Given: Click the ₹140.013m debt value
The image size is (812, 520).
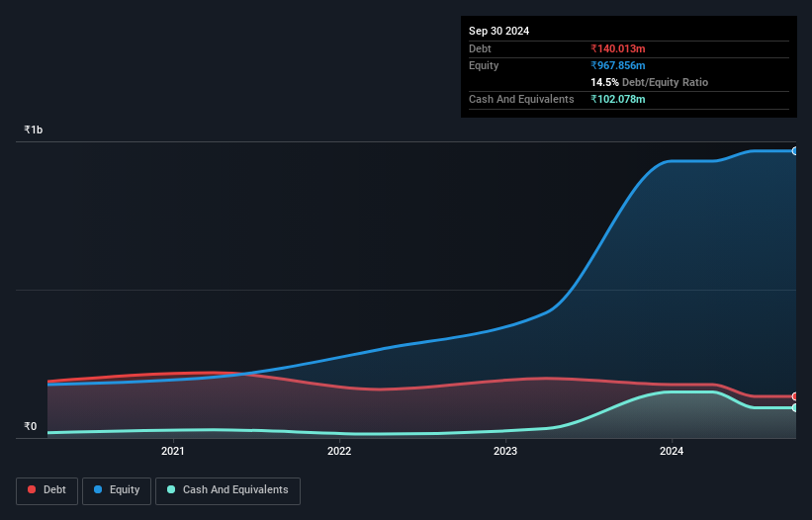Looking at the screenshot, I should click(618, 48).
